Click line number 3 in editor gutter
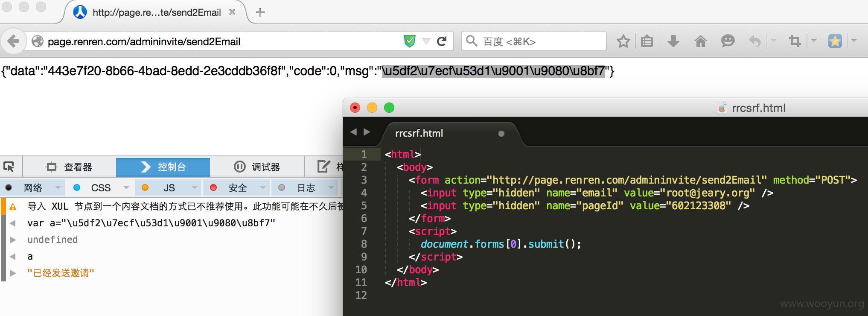The image size is (868, 316). point(364,180)
